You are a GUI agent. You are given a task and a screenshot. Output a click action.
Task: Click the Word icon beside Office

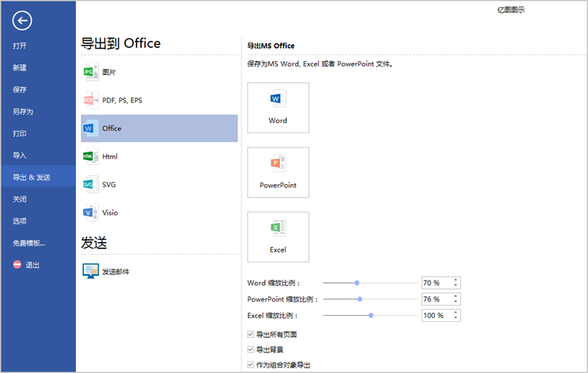(x=90, y=129)
